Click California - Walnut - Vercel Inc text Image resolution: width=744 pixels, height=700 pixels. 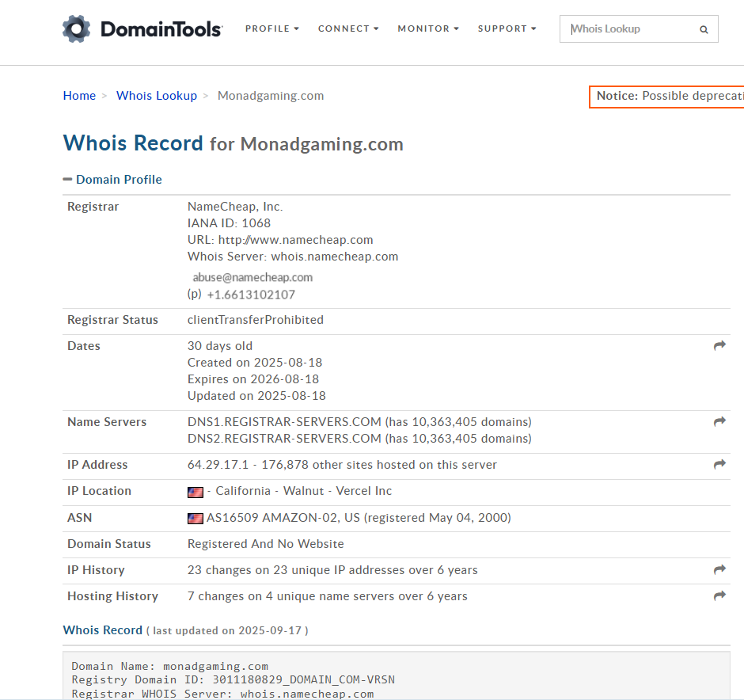coord(304,491)
